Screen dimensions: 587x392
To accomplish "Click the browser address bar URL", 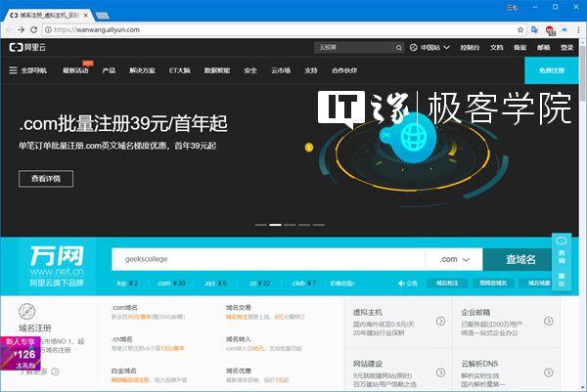I will coord(97,30).
